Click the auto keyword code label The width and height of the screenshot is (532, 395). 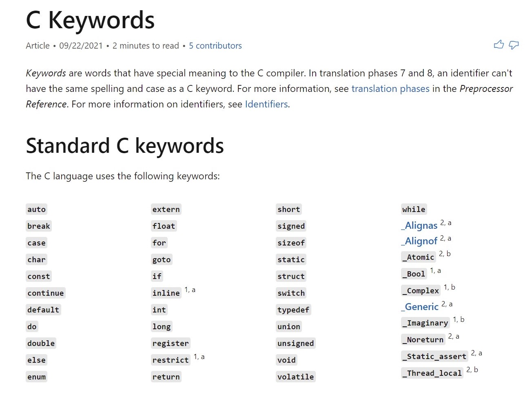click(x=36, y=210)
